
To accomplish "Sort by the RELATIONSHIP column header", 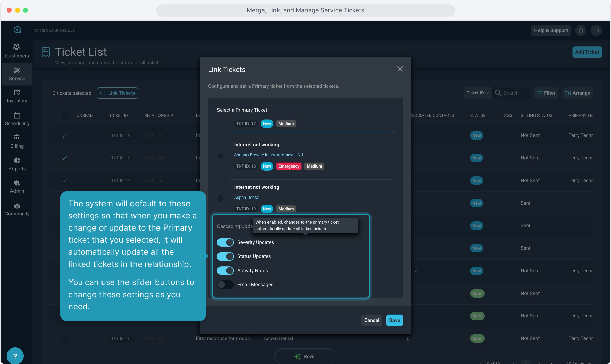I will [x=158, y=116].
